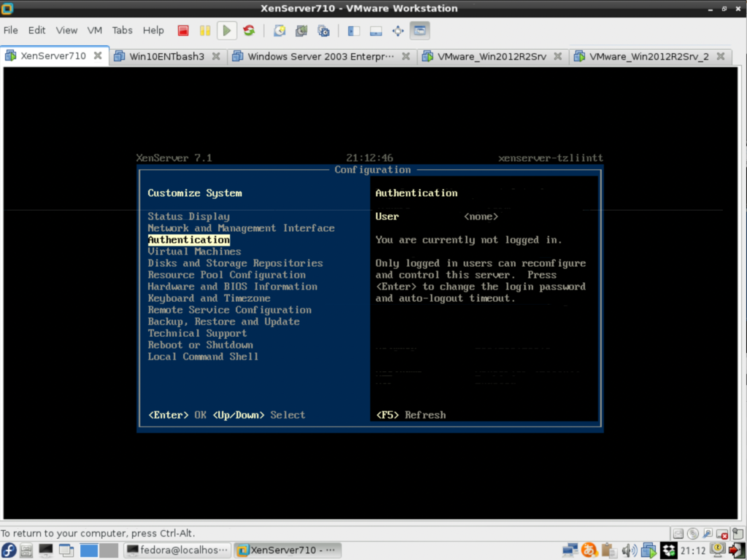Toggle the Unity/console view icon
This screenshot has height=560, width=747.
pyautogui.click(x=419, y=31)
